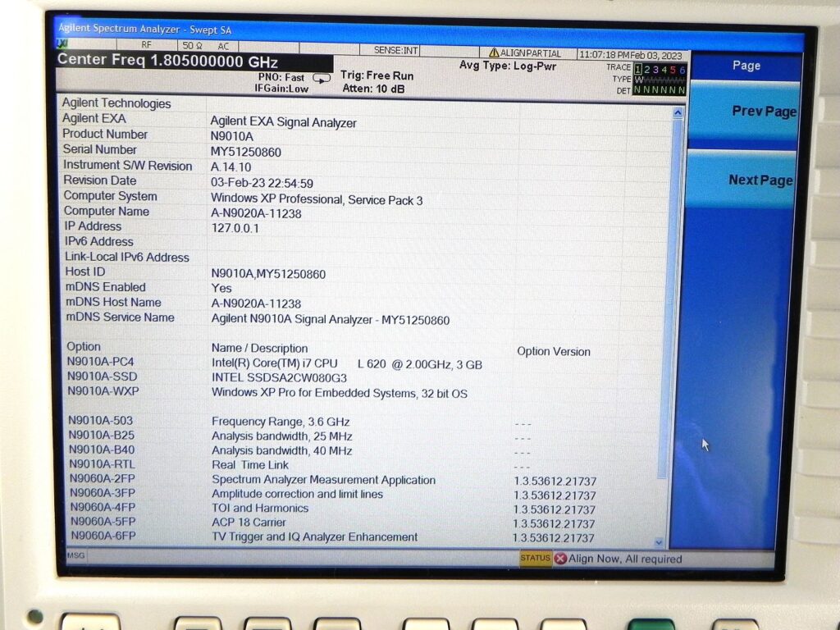
Task: Select trace number 1
Action: 638,69
